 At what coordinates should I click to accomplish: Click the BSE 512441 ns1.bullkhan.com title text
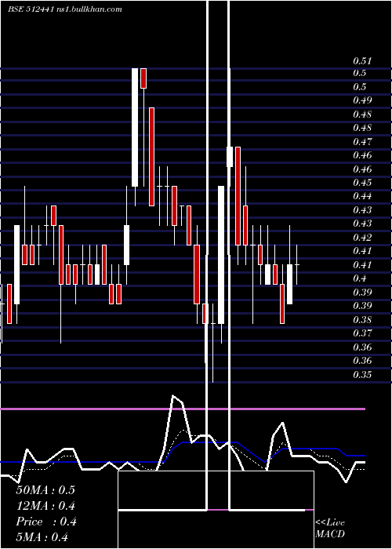[x=65, y=9]
